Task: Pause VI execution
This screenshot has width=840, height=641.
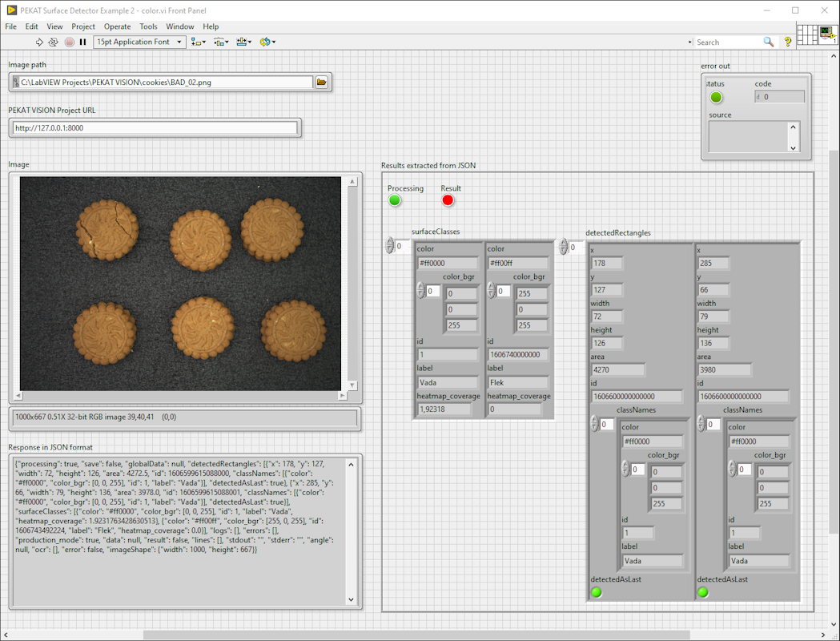Action: point(82,42)
